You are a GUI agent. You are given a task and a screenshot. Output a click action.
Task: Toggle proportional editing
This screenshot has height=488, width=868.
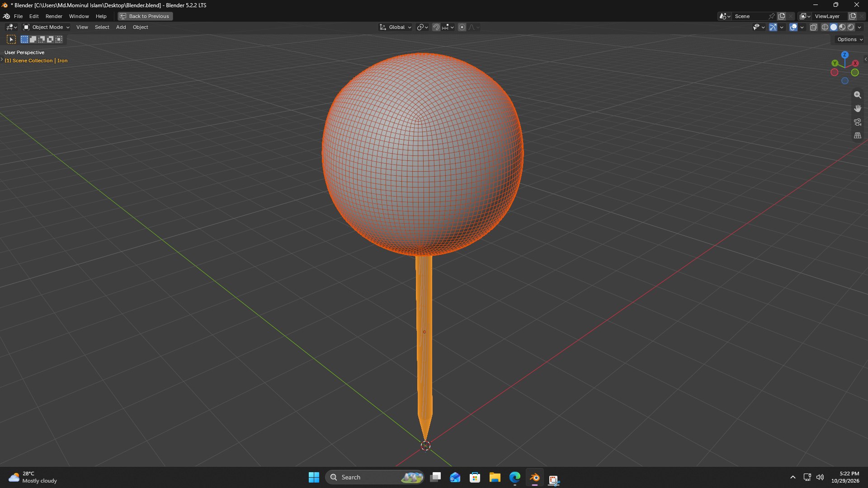[x=462, y=27]
